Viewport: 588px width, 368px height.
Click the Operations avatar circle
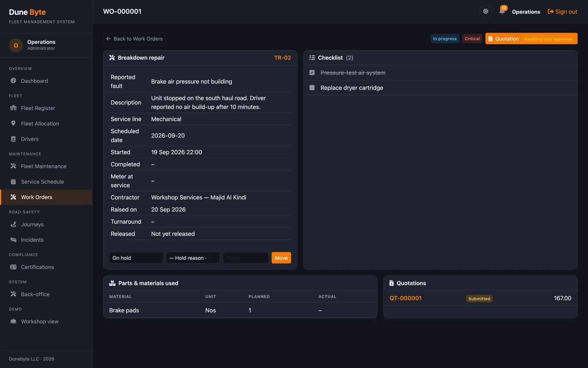[16, 45]
